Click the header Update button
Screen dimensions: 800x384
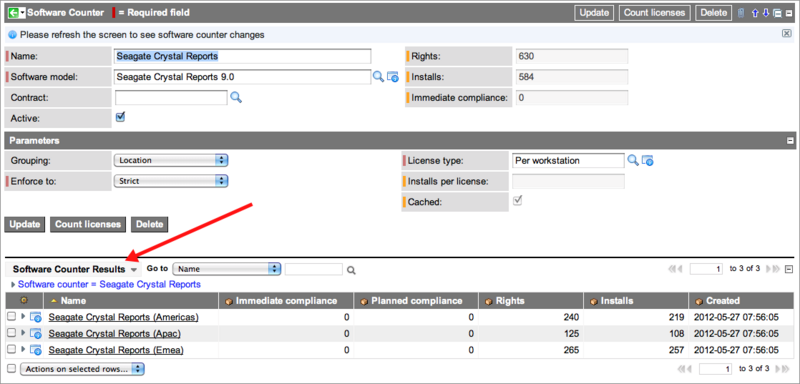point(594,13)
